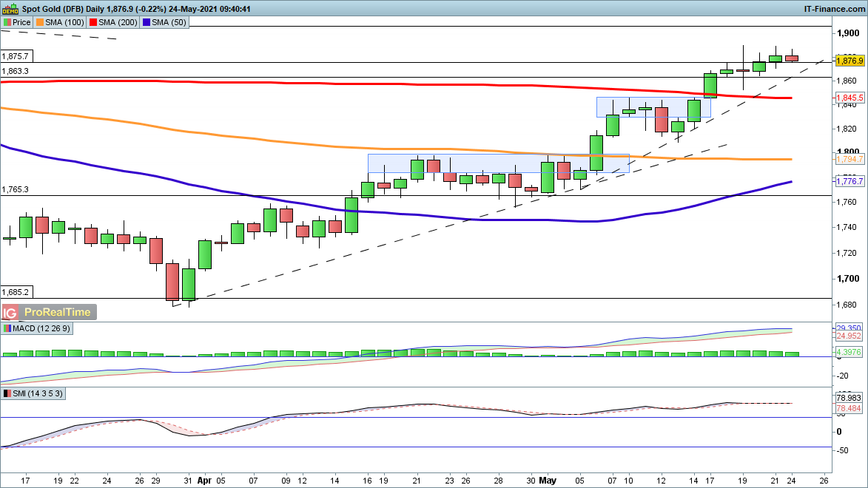
Task: Click the IG logo watermark
Action: coord(10,312)
